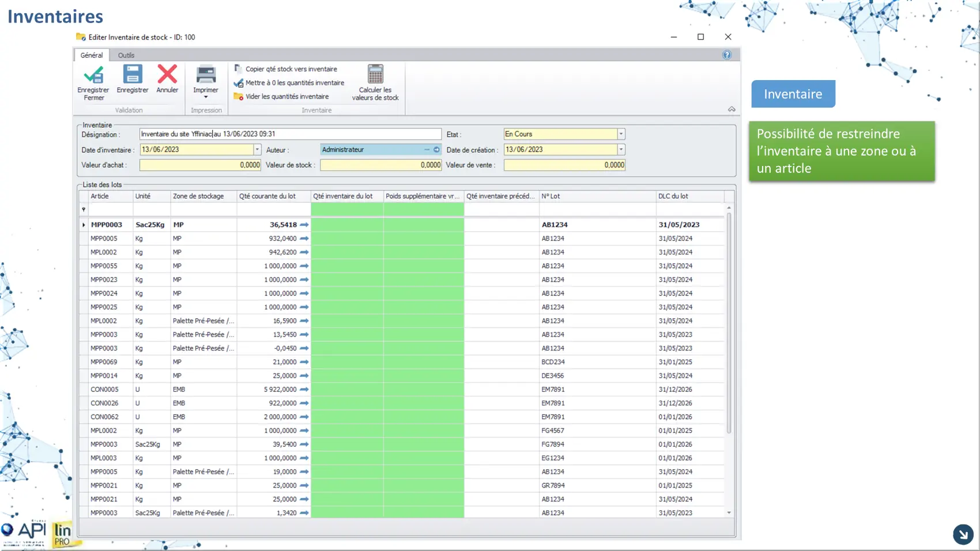The height and width of the screenshot is (551, 980).
Task: Switch to the Outils tab
Action: [x=126, y=55]
